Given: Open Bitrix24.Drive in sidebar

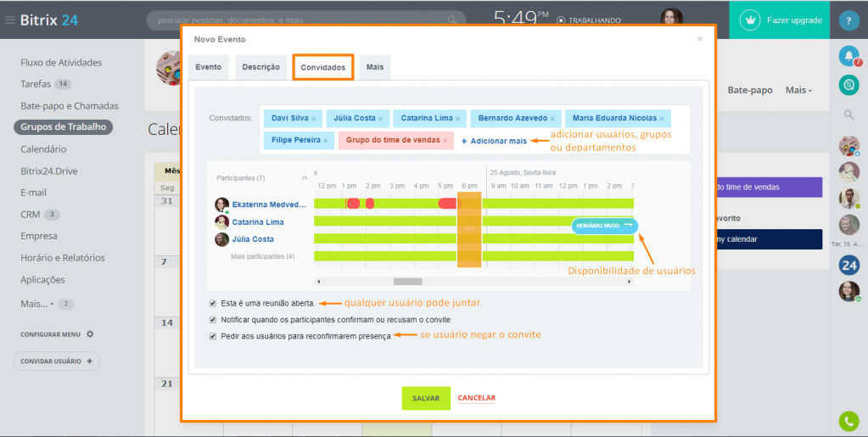Looking at the screenshot, I should click(x=48, y=171).
